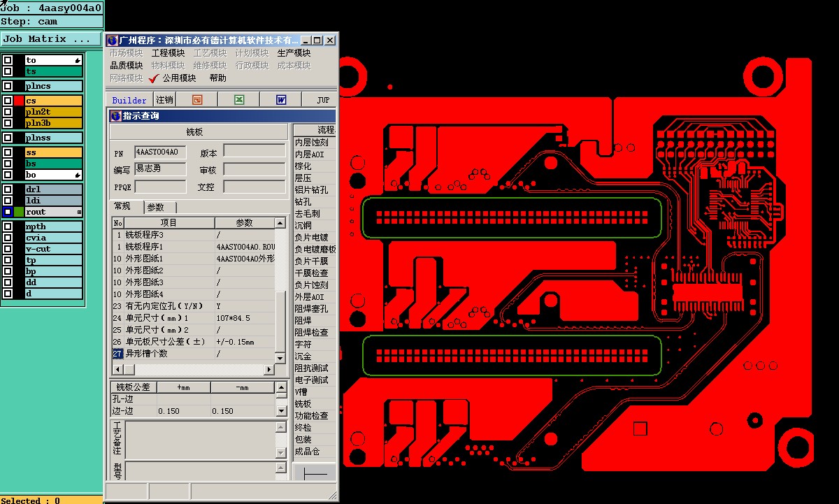
Task: Click the Builder button
Action: [x=129, y=100]
